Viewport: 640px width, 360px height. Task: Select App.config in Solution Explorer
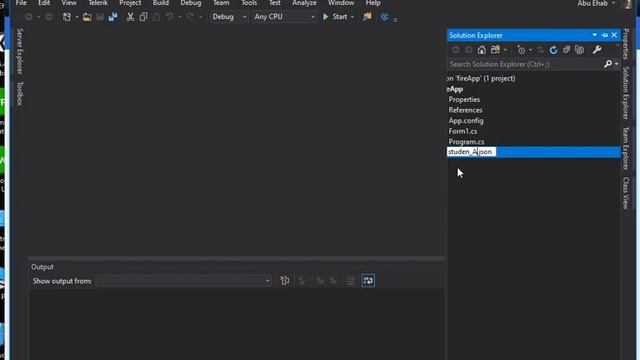coord(466,120)
